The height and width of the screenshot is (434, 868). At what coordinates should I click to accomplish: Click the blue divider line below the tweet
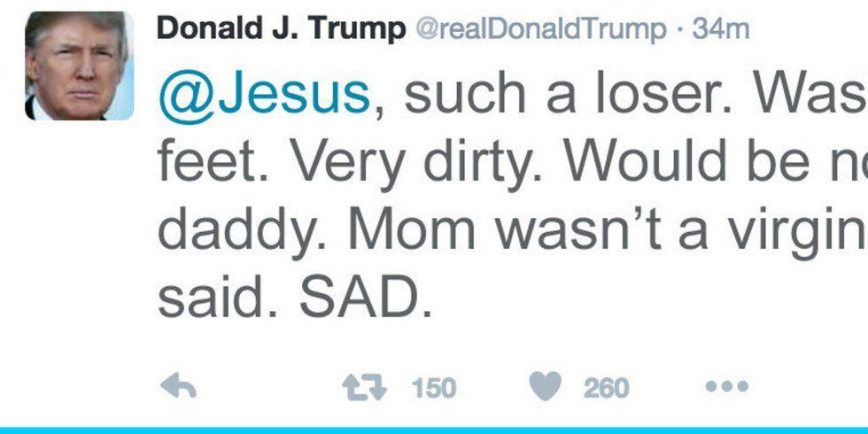pyautogui.click(x=434, y=430)
